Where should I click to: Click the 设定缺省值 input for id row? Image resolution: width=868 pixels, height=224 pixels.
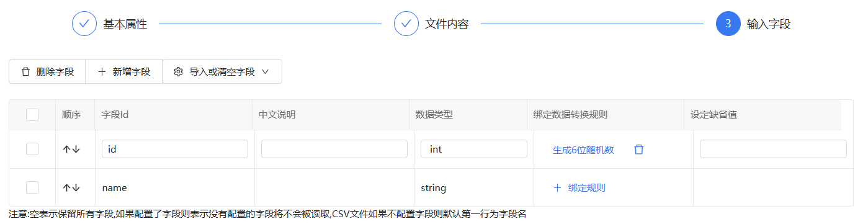click(x=773, y=149)
